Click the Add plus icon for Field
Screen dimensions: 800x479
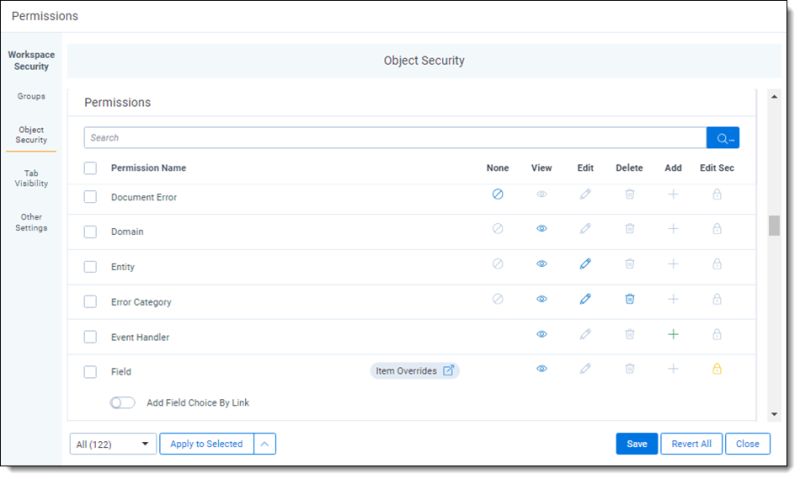(x=673, y=368)
